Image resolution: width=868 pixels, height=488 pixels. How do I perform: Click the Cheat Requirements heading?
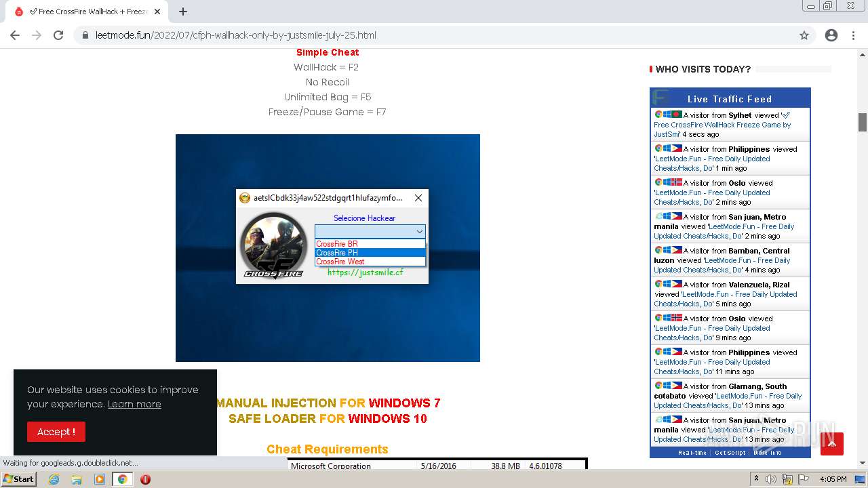328,449
